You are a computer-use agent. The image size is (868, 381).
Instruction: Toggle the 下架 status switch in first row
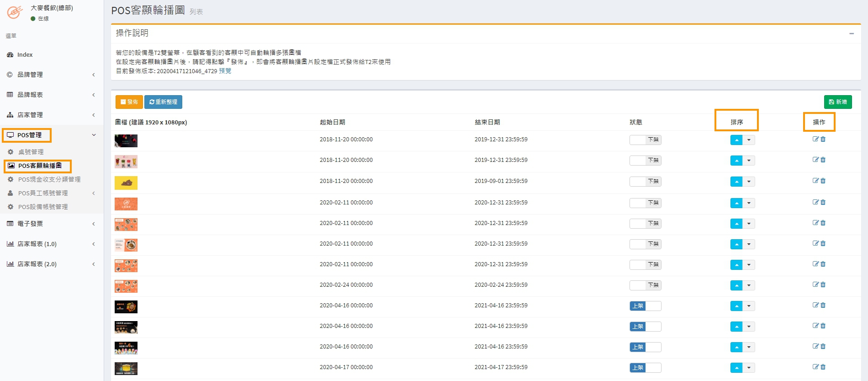[x=645, y=140]
